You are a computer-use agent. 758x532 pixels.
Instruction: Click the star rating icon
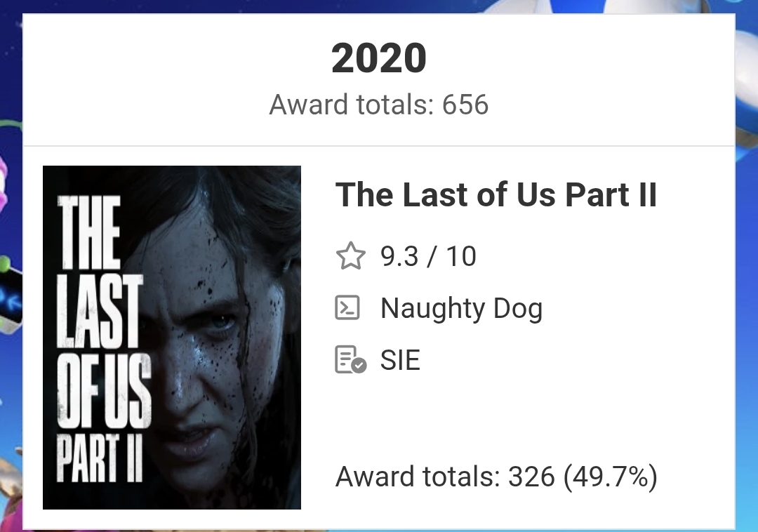351,257
